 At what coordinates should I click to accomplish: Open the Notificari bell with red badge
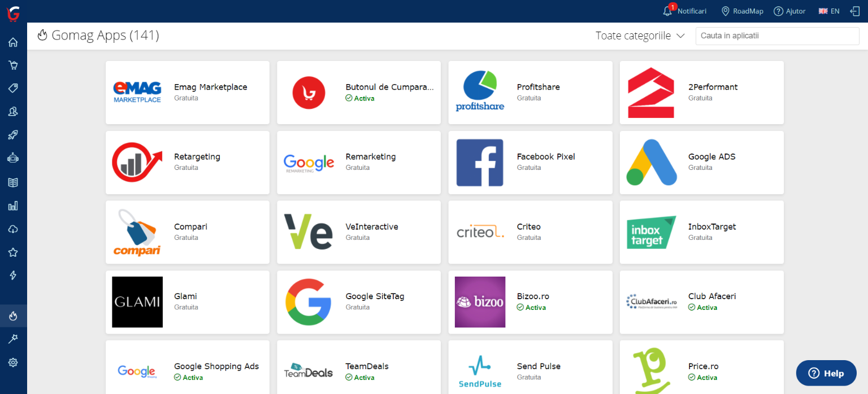pos(684,11)
